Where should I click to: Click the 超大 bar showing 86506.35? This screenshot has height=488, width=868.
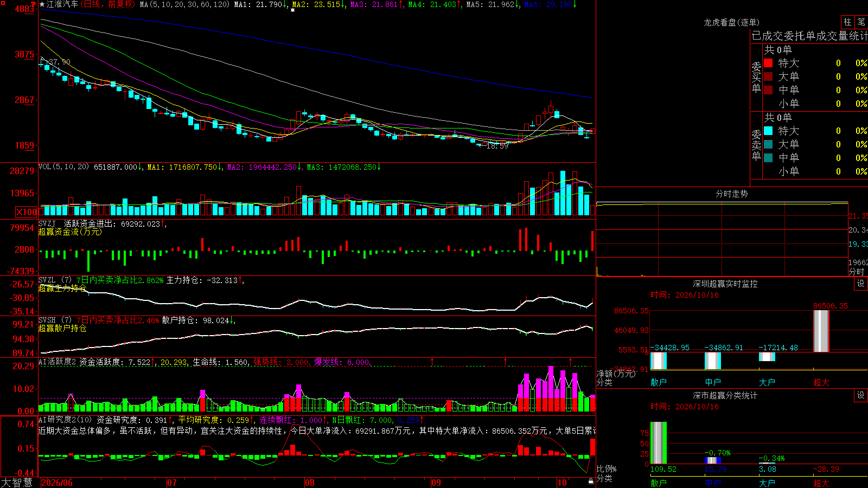pos(821,331)
